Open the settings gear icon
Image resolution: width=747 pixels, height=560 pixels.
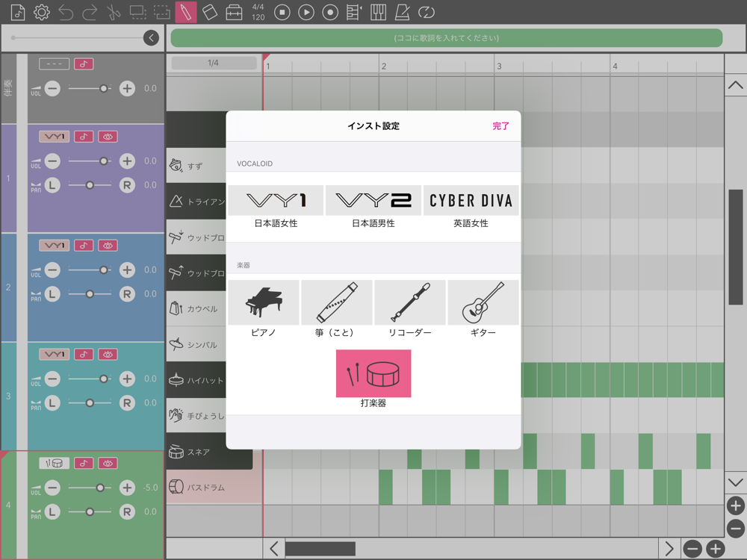point(41,12)
